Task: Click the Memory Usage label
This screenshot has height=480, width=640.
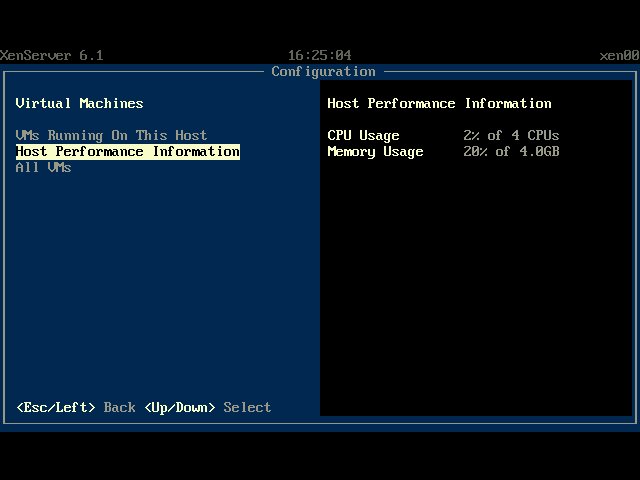Action: point(376,151)
